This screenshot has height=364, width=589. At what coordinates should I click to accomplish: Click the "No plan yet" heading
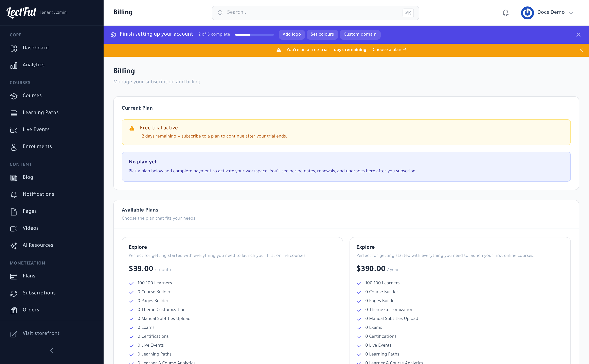(143, 162)
